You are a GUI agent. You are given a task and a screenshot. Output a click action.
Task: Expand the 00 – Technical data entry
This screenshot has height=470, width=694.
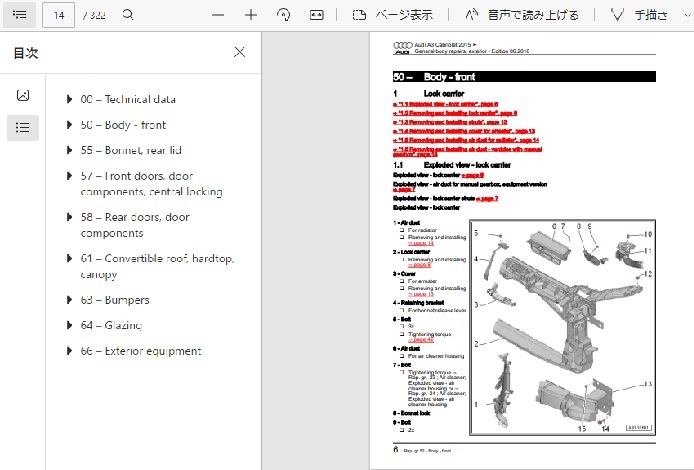click(69, 99)
